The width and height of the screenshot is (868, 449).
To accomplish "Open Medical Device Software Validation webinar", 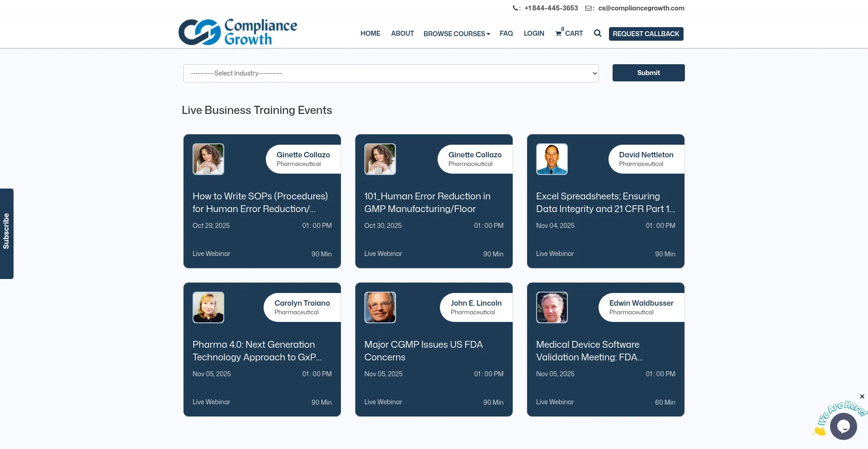I will (x=589, y=351).
